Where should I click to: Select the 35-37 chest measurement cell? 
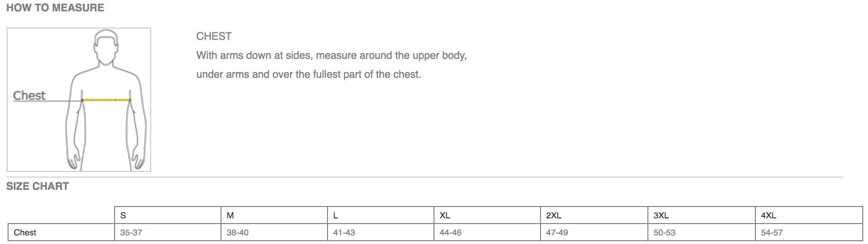pyautogui.click(x=168, y=232)
